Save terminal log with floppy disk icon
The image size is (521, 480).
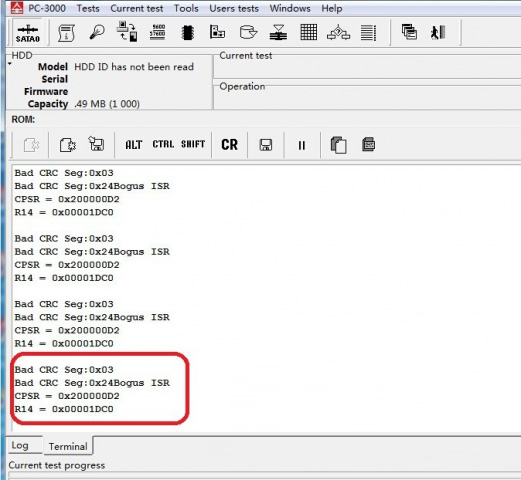266,145
